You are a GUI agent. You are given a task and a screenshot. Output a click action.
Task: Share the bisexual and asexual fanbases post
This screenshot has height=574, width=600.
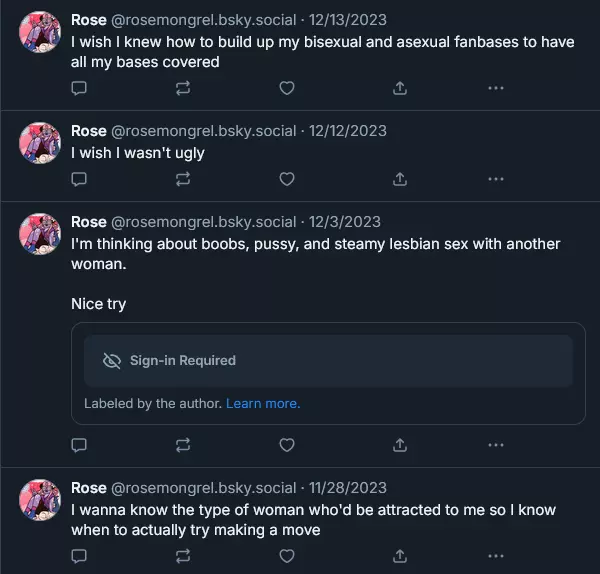pos(400,88)
